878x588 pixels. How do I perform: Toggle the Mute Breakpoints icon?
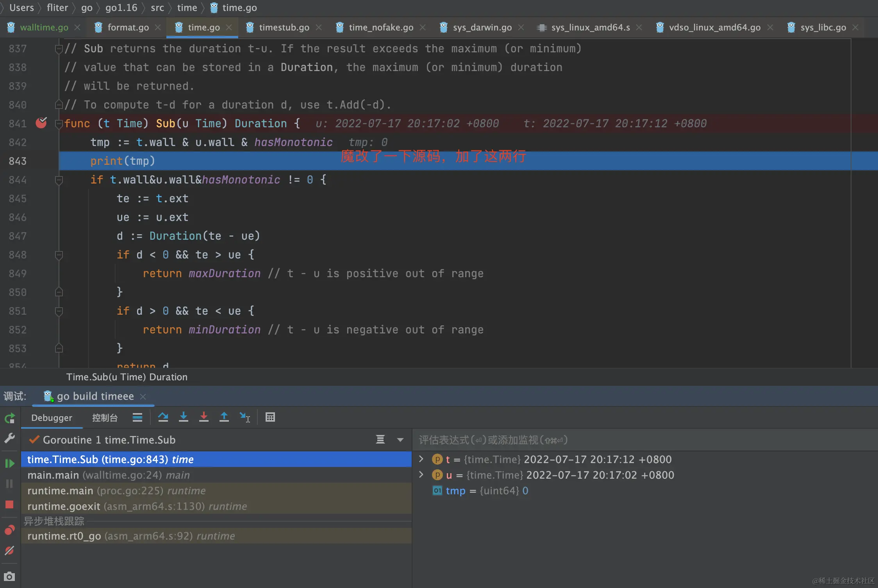pyautogui.click(x=9, y=551)
